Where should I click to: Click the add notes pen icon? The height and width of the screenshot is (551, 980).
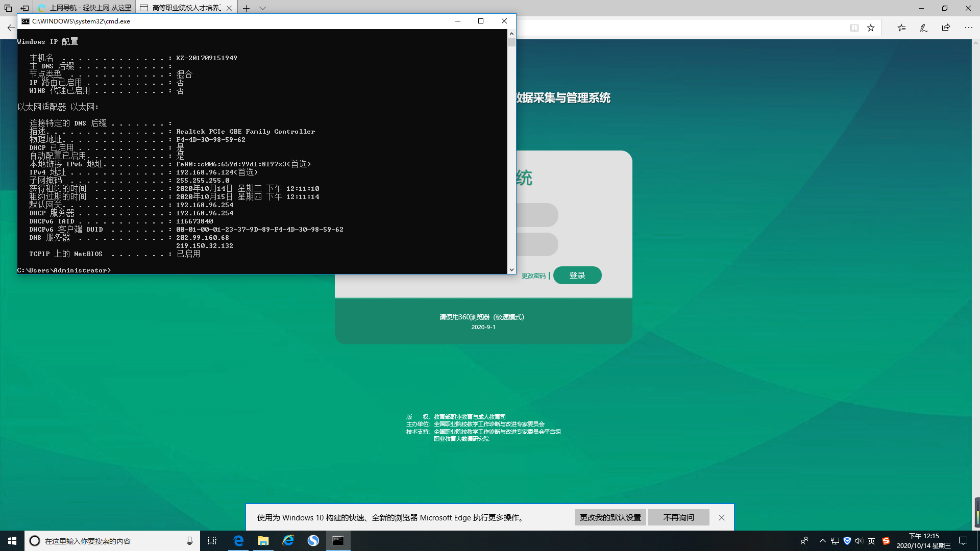point(923,28)
